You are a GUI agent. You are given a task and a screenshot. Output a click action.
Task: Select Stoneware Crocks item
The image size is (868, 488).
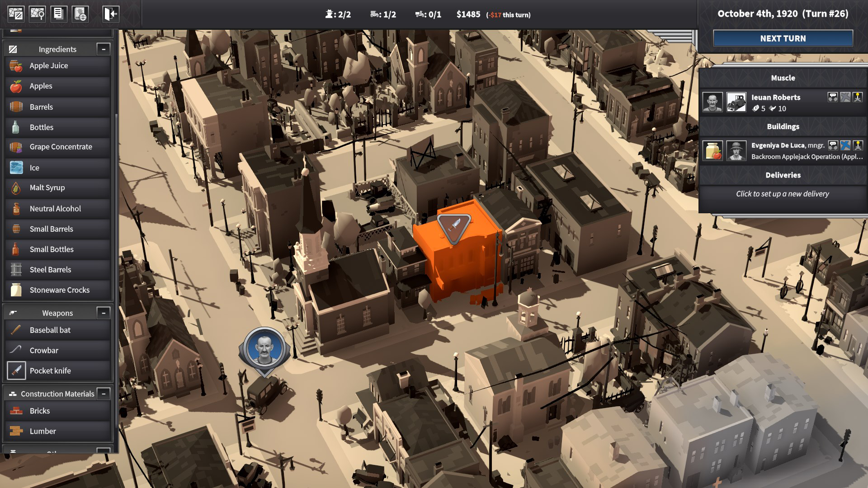coord(59,290)
